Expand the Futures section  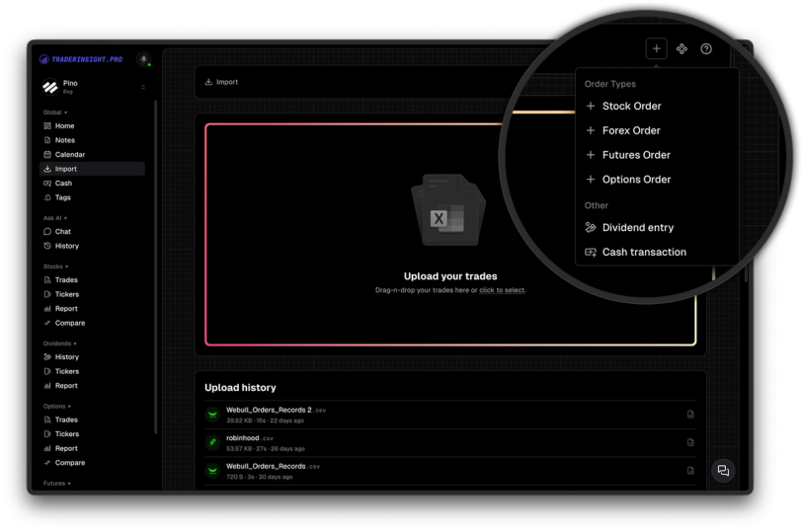click(x=57, y=484)
